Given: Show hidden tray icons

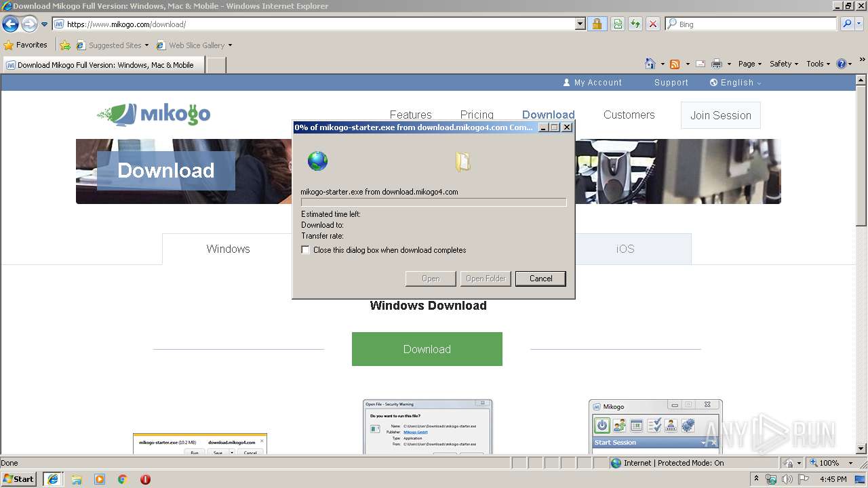Looking at the screenshot, I should click(x=756, y=479).
